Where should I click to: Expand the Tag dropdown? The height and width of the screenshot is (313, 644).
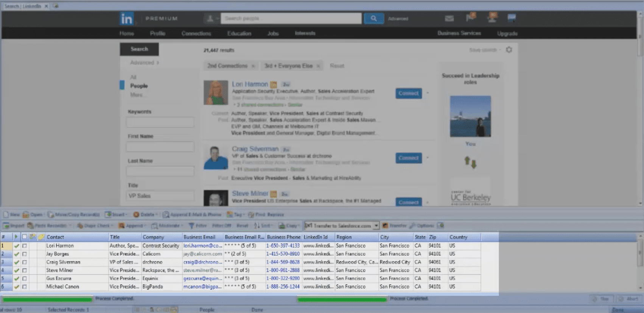click(x=244, y=214)
